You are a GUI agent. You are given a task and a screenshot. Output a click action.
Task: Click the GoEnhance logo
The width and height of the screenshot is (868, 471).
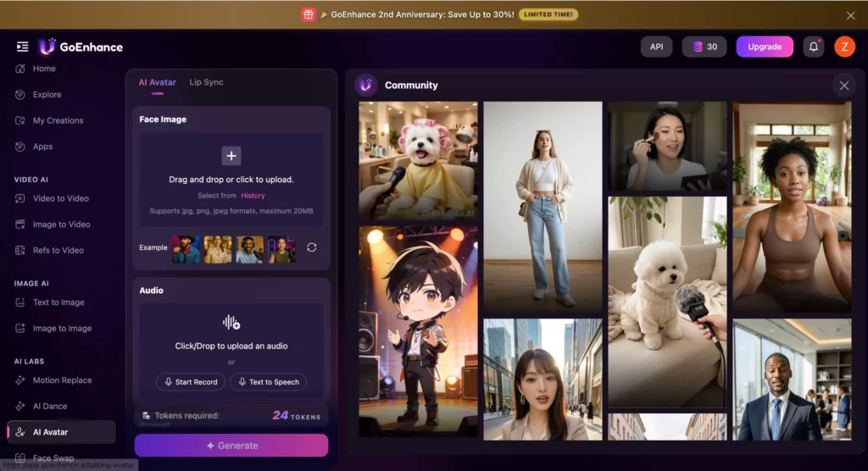pyautogui.click(x=81, y=47)
